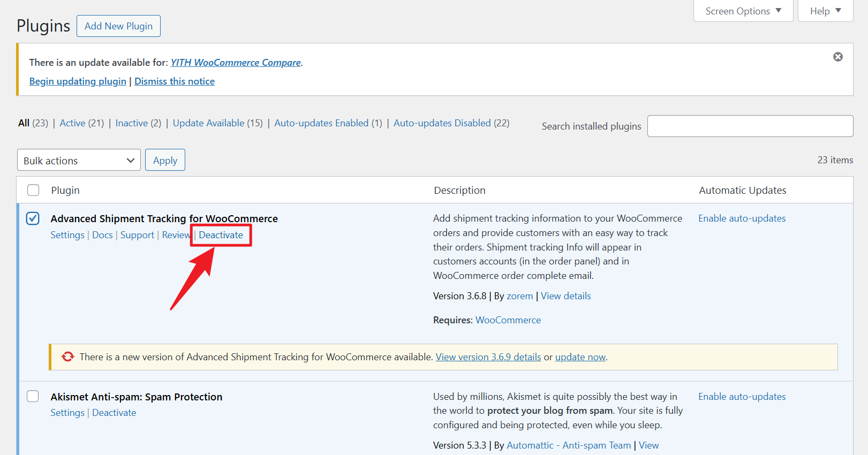Screen dimensions: 868x455
Task: Open Settings for Advanced Shipment Tracking
Action: 67,235
